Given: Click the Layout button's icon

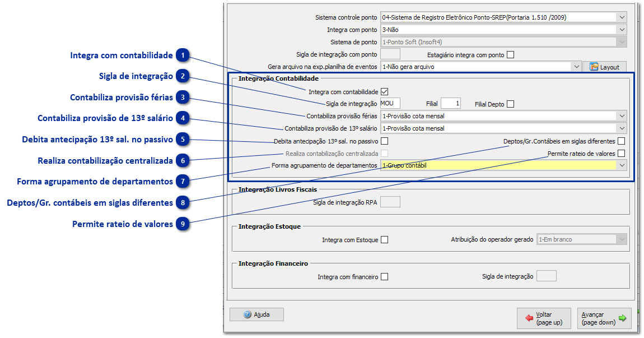Looking at the screenshot, I should 594,67.
